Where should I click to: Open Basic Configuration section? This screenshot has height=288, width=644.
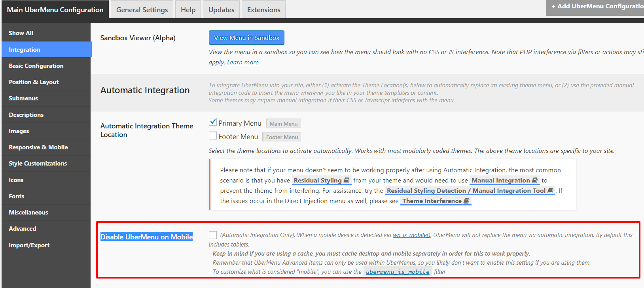46,66
